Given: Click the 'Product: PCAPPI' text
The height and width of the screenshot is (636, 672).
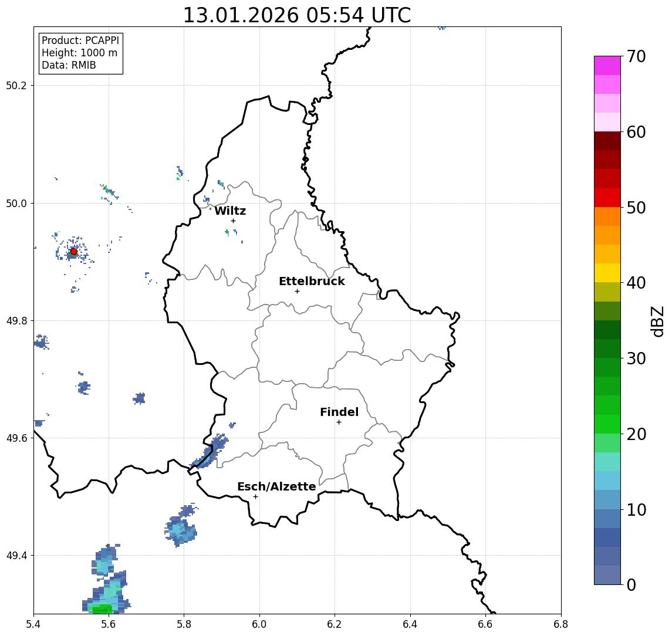Looking at the screenshot, I should click(80, 40).
